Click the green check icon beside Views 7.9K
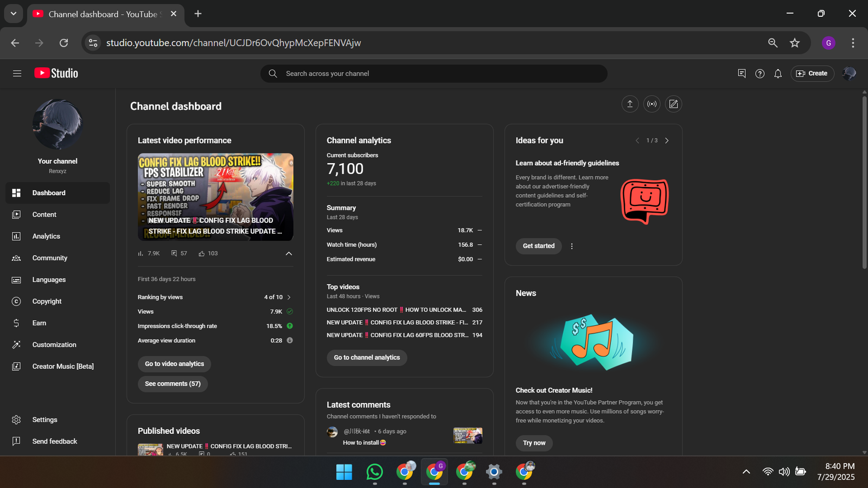The height and width of the screenshot is (488, 868). click(290, 311)
